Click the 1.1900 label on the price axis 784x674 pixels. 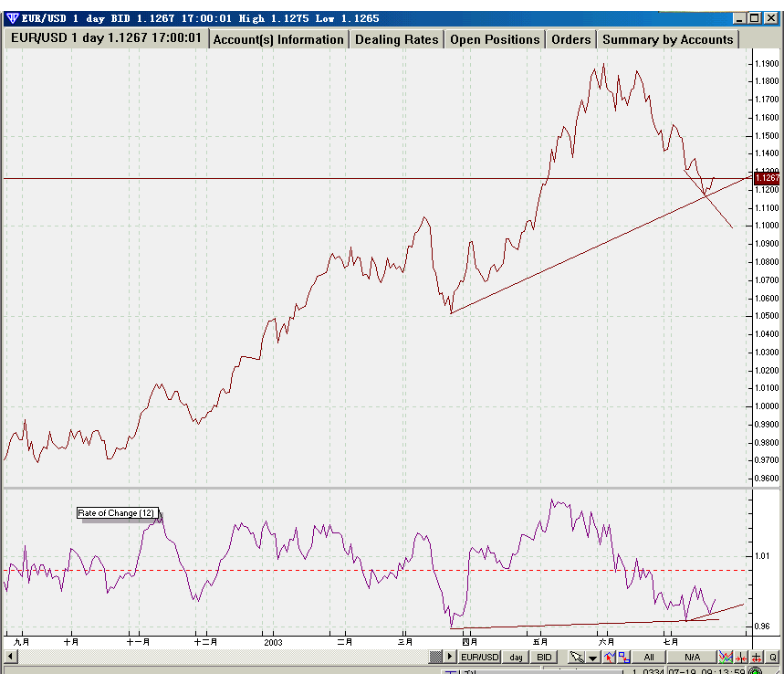[767, 64]
